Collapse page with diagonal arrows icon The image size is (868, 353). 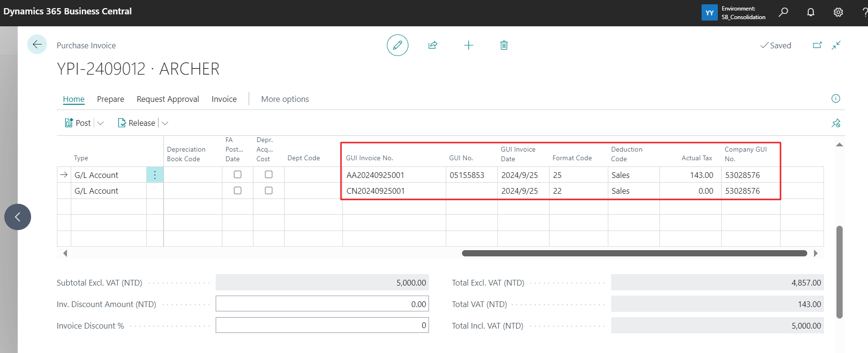pos(836,45)
